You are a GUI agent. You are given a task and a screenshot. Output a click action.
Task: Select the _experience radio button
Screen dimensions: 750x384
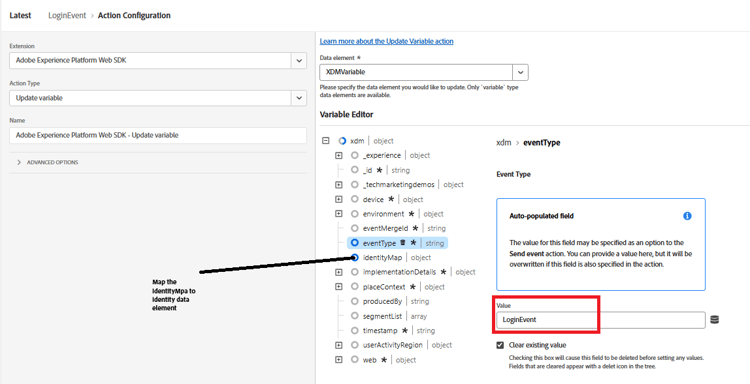coord(354,155)
